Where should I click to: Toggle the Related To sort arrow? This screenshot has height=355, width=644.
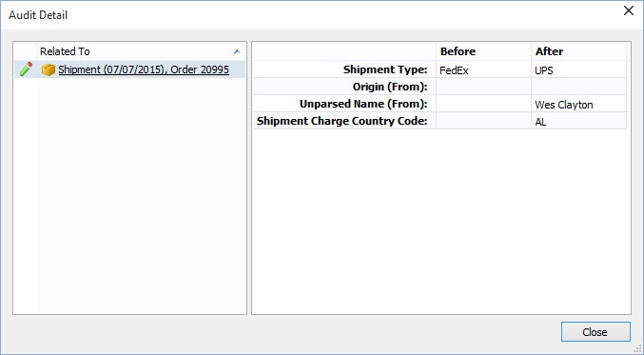point(237,51)
